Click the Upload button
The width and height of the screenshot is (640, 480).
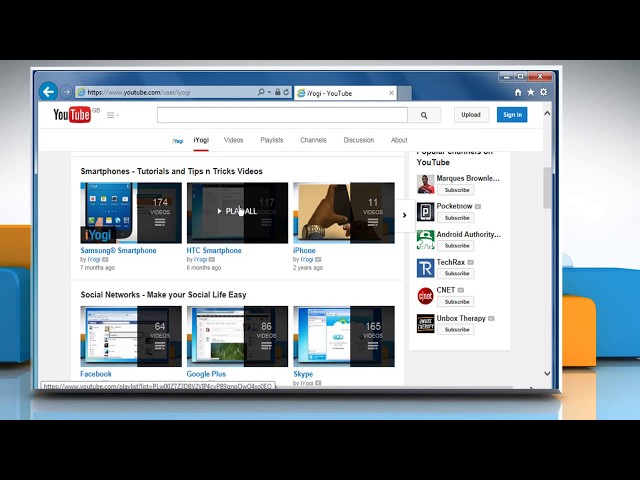point(471,115)
